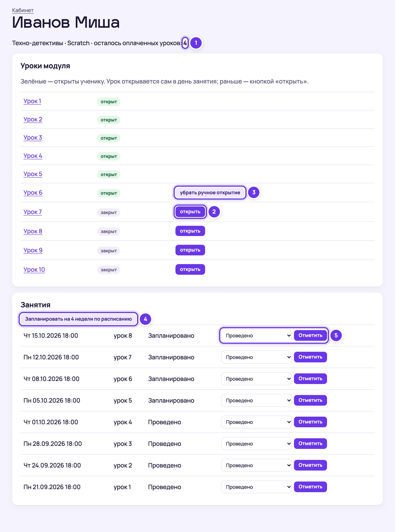Screen dimensions: 395x532
Task: Unlock Урок 10 with открыть button
Action: pyautogui.click(x=190, y=269)
